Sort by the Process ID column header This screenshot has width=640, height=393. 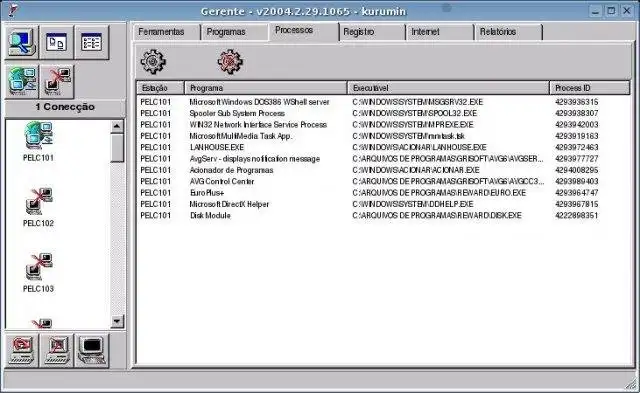pyautogui.click(x=590, y=88)
